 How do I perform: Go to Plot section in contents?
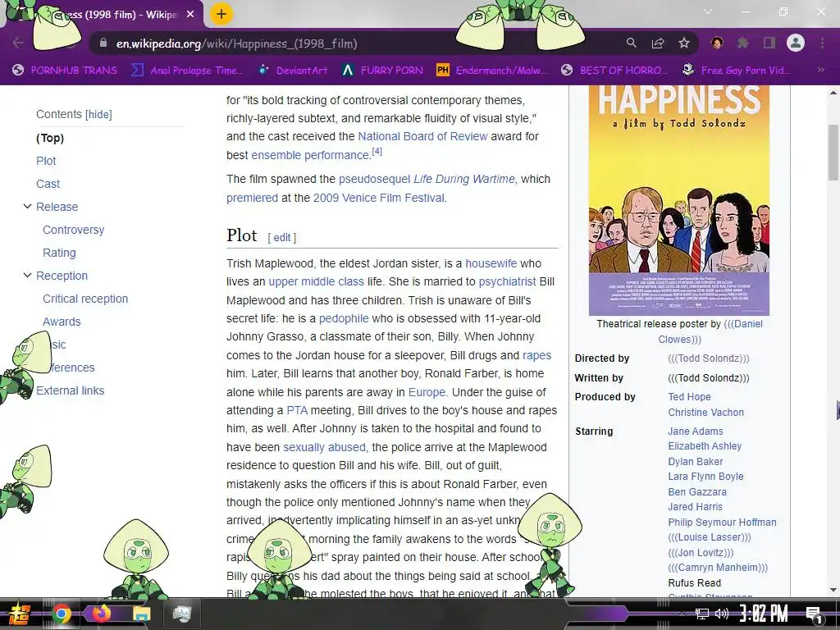tap(46, 161)
